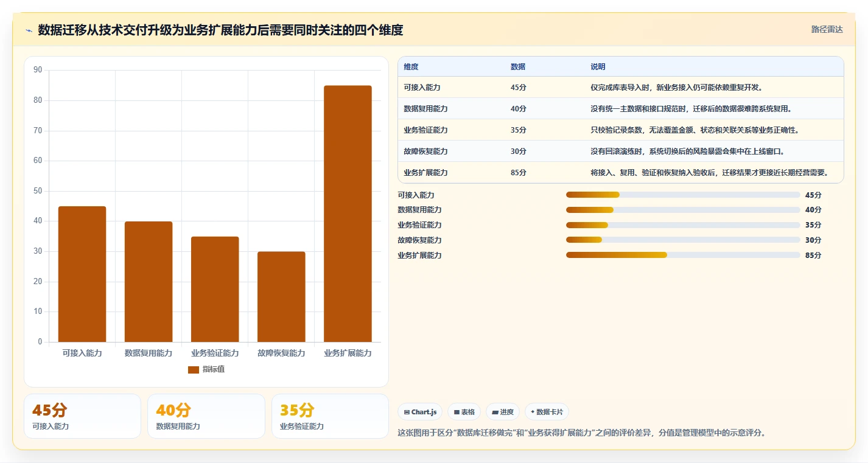Click the 数据复用能力 progress bar

pos(683,210)
